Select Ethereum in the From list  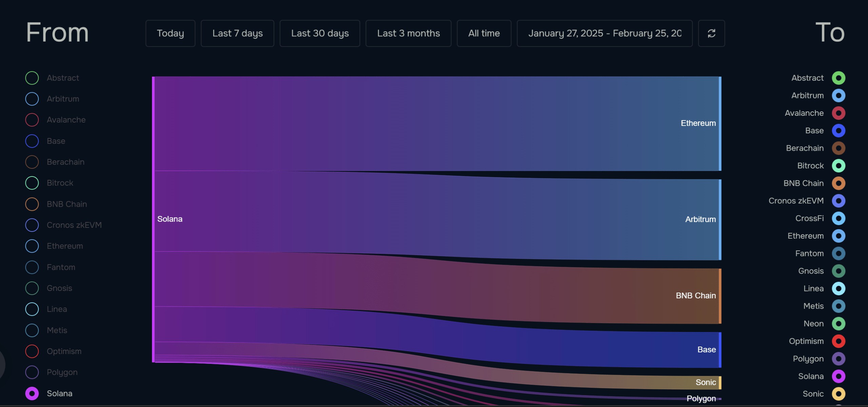32,246
